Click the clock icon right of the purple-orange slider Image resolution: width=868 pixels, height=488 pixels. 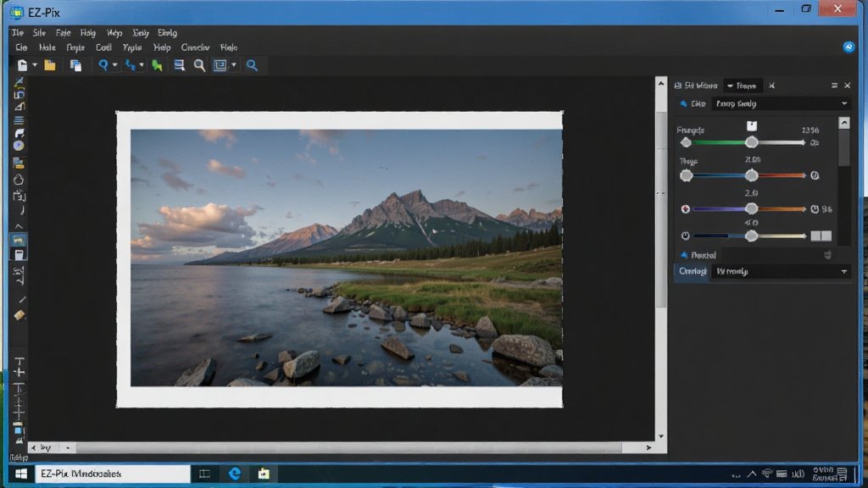pyautogui.click(x=815, y=209)
